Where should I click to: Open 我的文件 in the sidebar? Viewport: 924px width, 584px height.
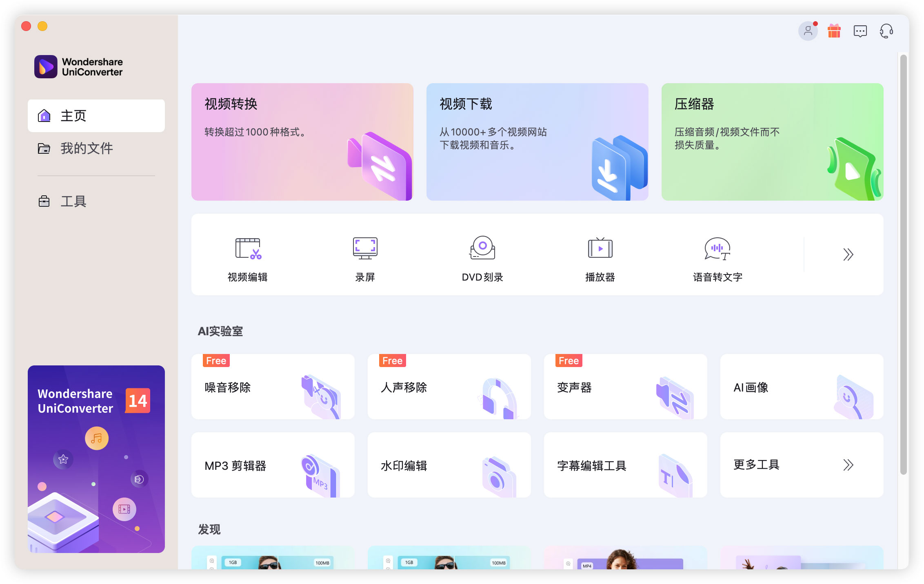(96, 148)
